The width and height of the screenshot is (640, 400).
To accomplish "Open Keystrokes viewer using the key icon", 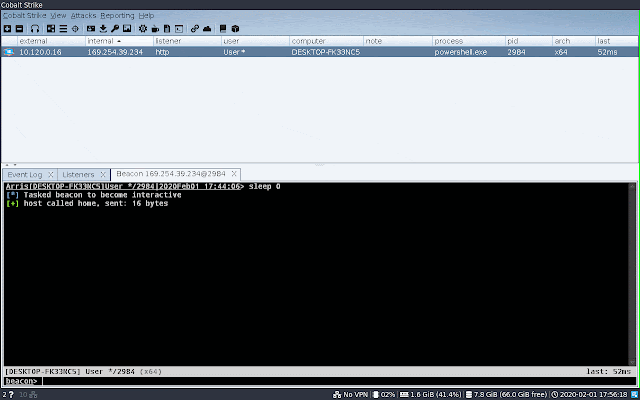I will pyautogui.click(x=115, y=29).
